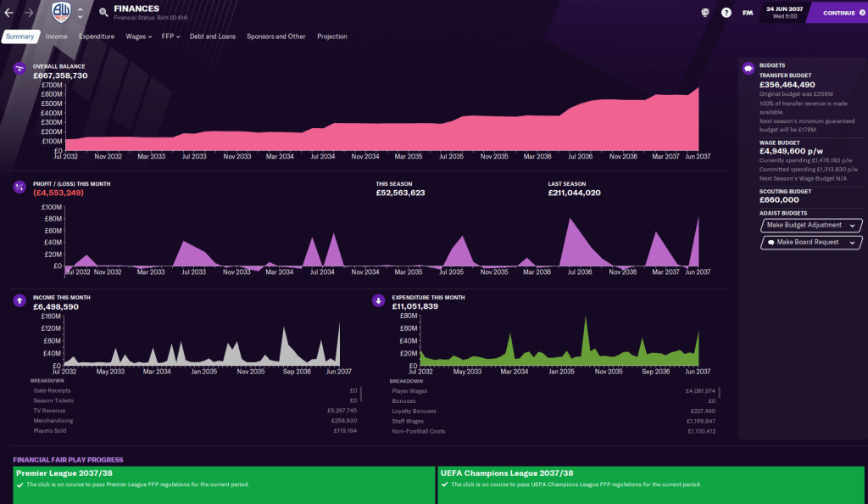This screenshot has width=868, height=504.
Task: Click the search magnifier icon
Action: [103, 13]
